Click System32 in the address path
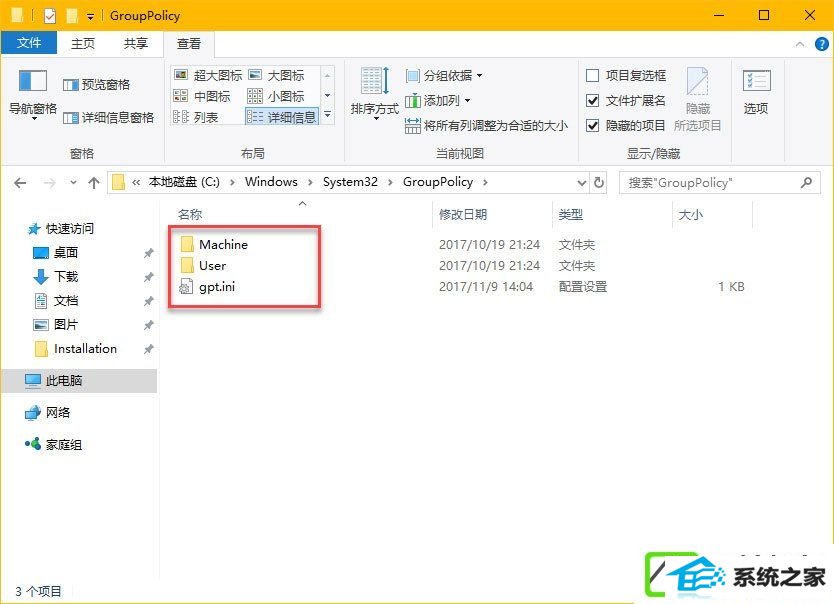 pos(350,182)
